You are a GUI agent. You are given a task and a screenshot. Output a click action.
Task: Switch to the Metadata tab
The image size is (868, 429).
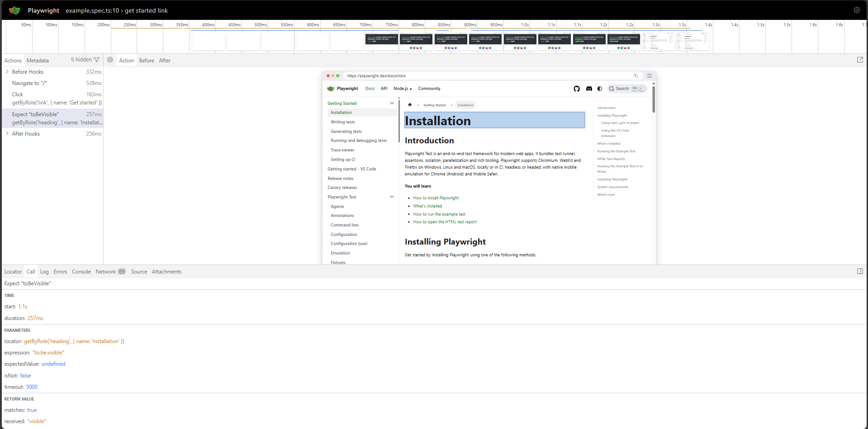click(38, 61)
